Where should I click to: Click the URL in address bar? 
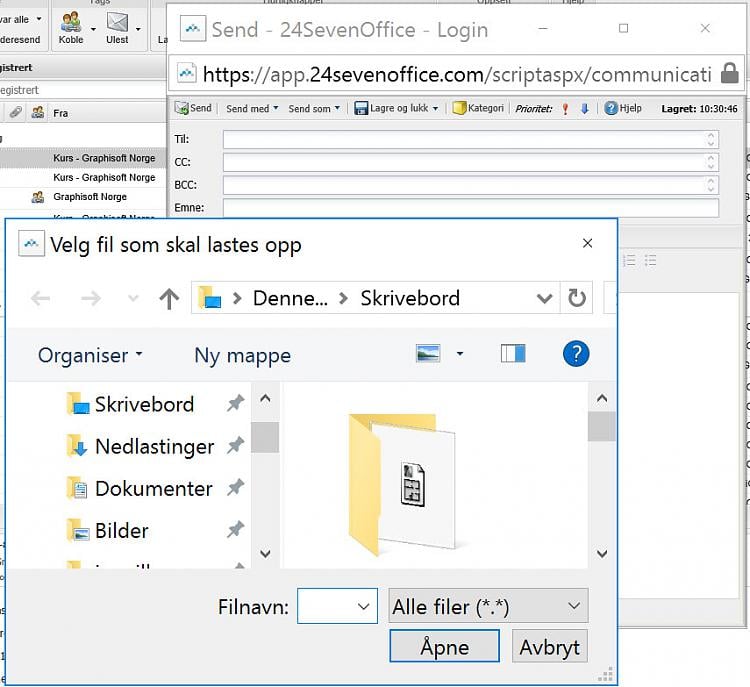[457, 75]
